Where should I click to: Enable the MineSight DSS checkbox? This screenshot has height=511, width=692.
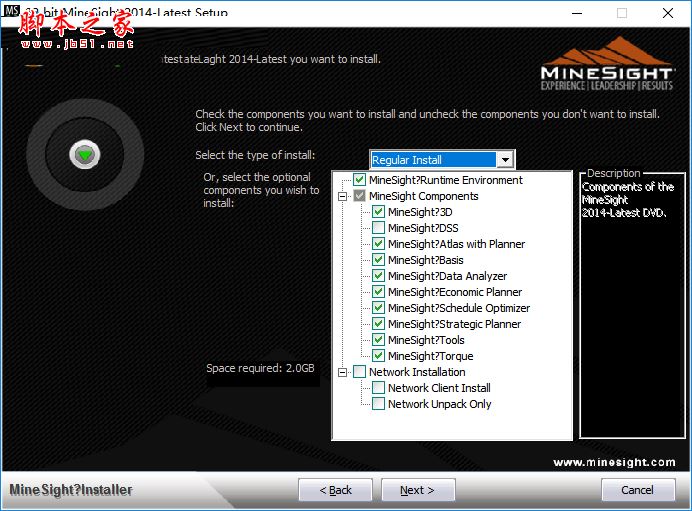tap(378, 228)
